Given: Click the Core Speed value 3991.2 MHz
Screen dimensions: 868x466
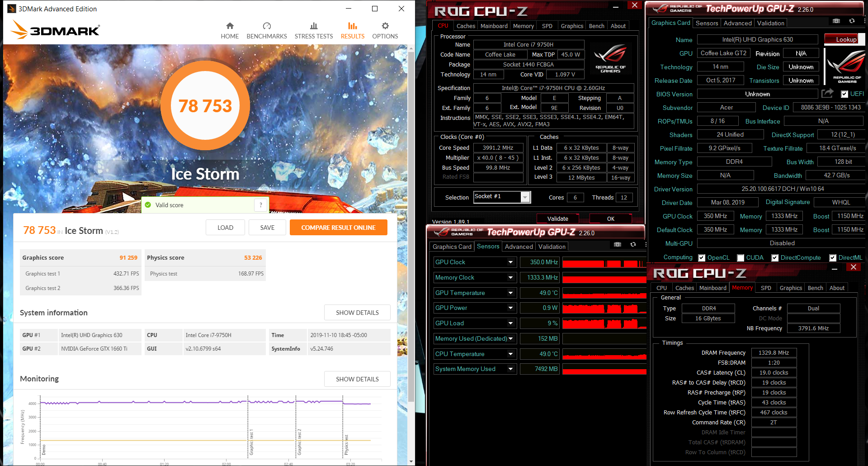Looking at the screenshot, I should [x=498, y=147].
